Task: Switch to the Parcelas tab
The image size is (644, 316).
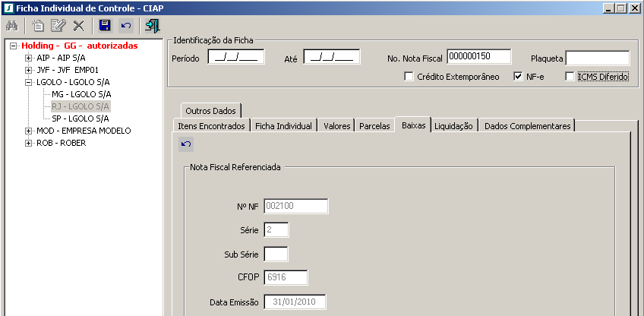Action: tap(374, 126)
